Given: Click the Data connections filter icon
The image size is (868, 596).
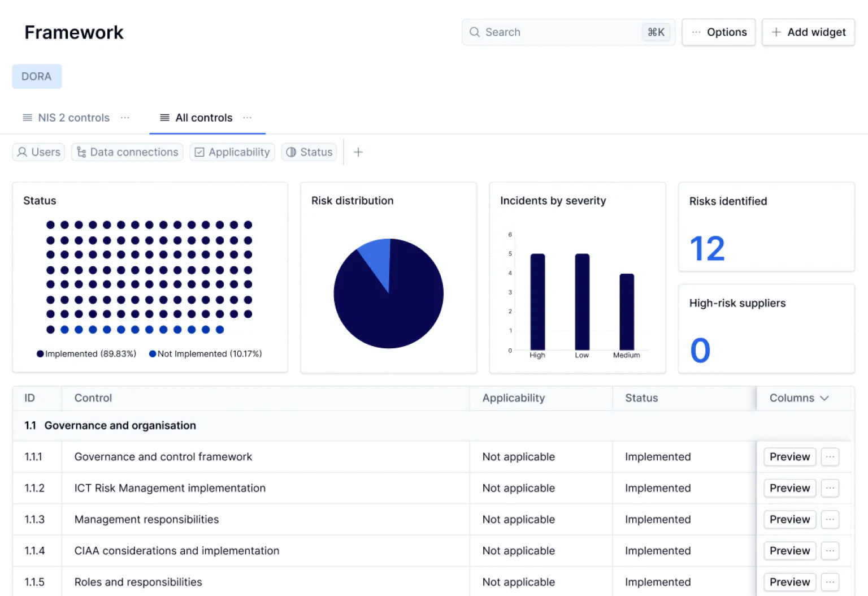Looking at the screenshot, I should click(x=81, y=152).
